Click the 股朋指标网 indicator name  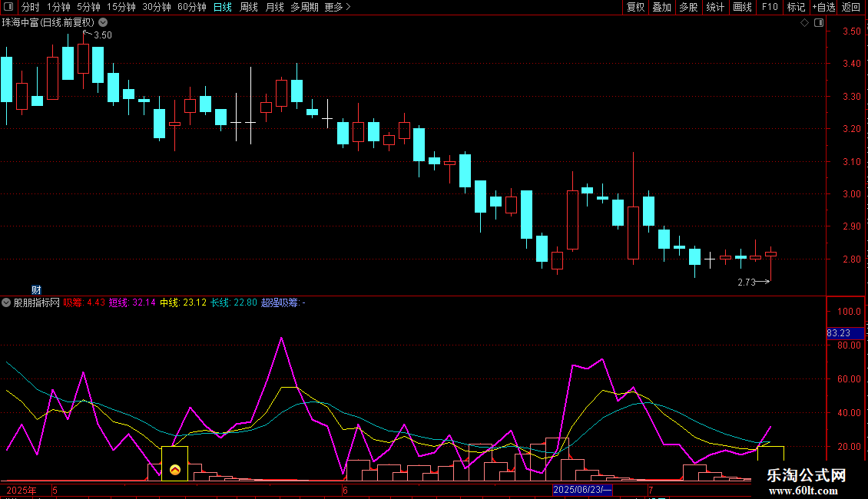click(x=37, y=302)
